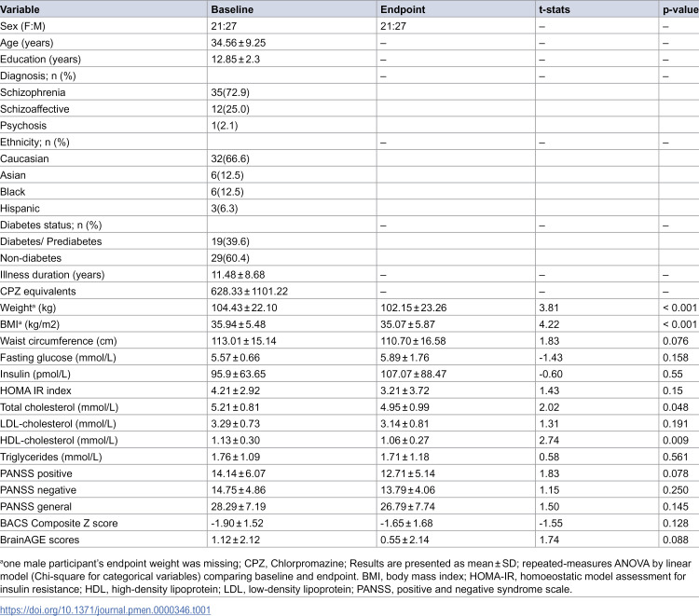This screenshot has height=616, width=699.
Task: Select the '3(6.3)' Hispanic cell
Action: [x=225, y=208]
